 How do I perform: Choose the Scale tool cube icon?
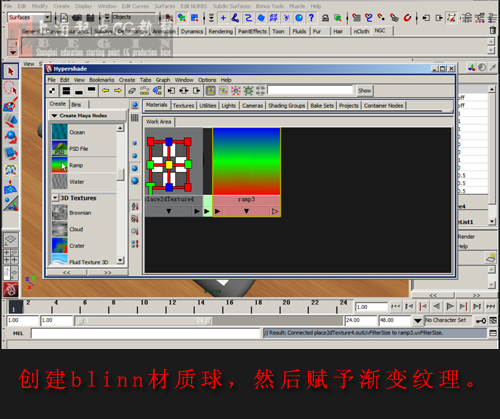tap(11, 153)
